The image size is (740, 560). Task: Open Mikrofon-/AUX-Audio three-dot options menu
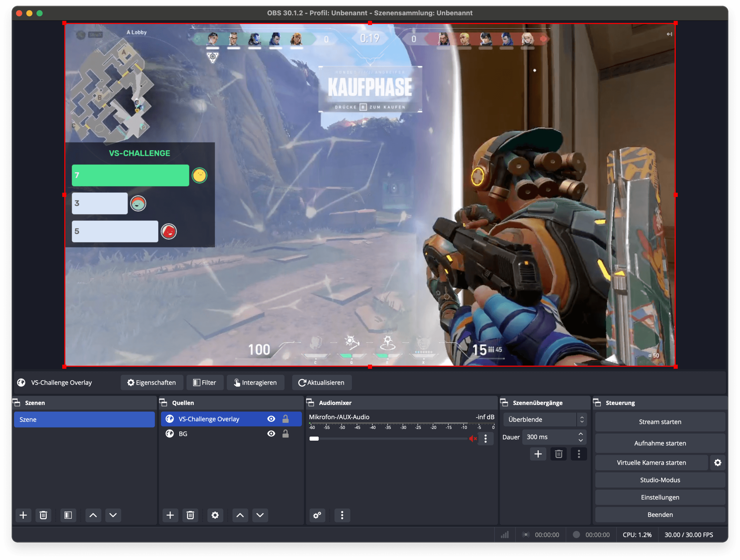485,439
